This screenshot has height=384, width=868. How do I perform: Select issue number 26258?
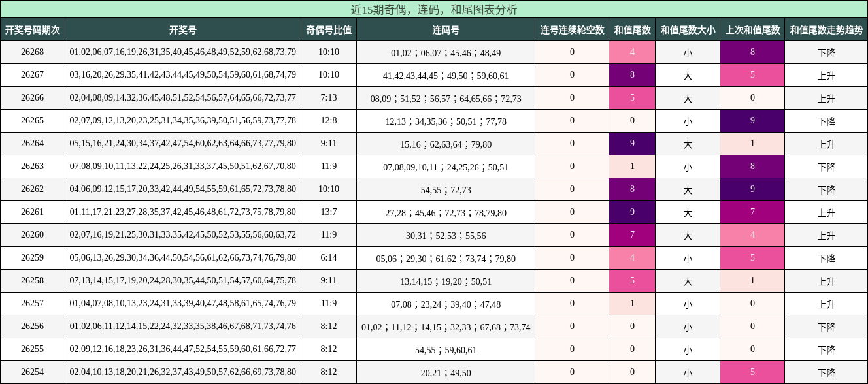(33, 281)
